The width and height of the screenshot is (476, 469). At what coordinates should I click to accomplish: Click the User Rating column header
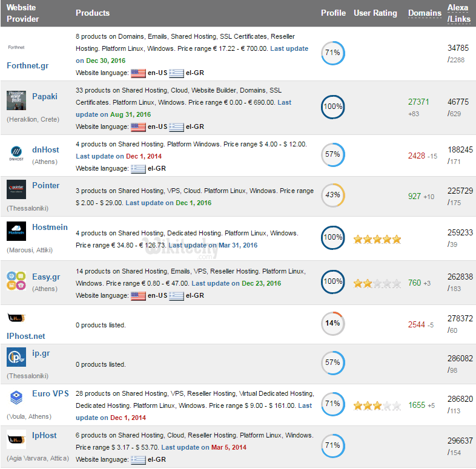tap(375, 13)
